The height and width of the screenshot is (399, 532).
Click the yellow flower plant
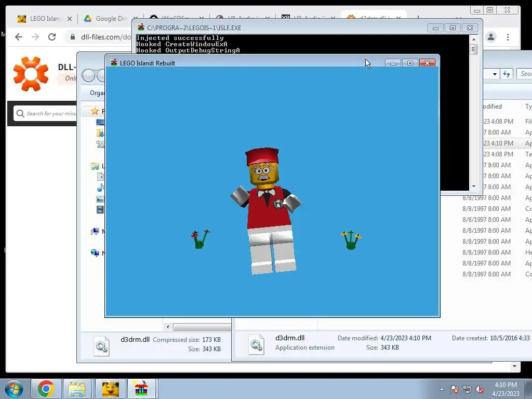pos(351,240)
